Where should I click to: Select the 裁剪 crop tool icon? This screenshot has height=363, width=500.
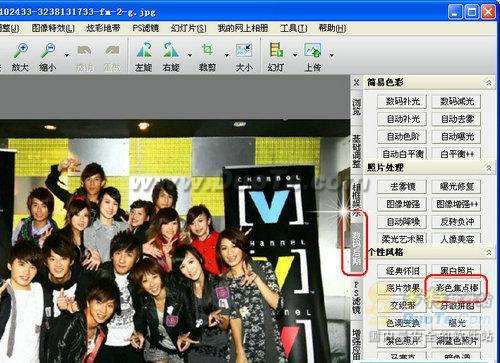(207, 51)
